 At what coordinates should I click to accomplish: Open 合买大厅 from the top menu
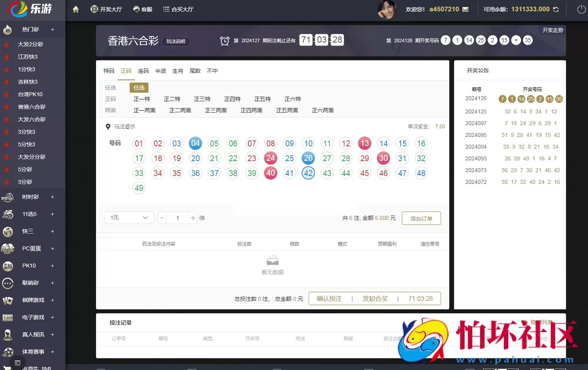click(x=178, y=9)
